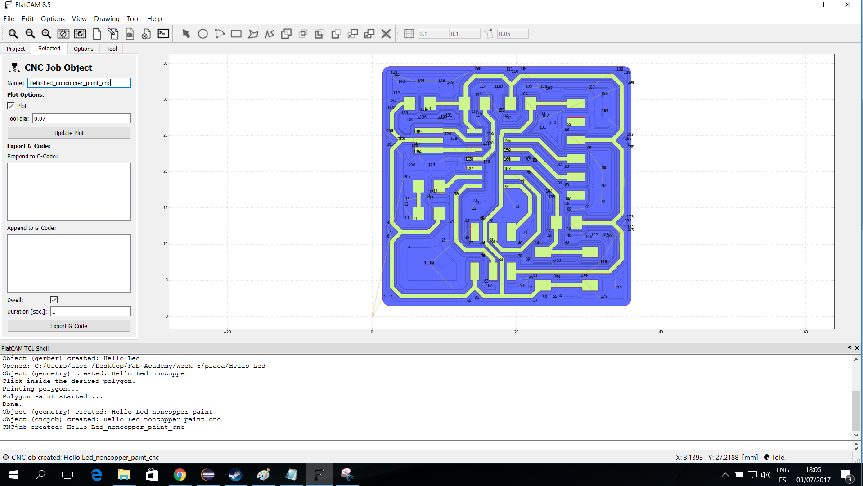The height and width of the screenshot is (486, 863).
Task: Open the Windows Start menu
Action: [13, 474]
